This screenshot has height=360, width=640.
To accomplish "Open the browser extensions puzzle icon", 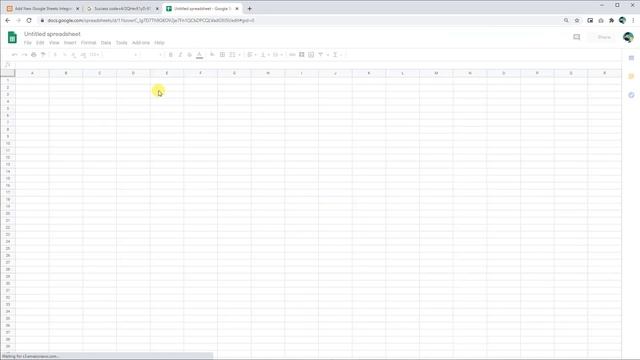I will pos(611,20).
